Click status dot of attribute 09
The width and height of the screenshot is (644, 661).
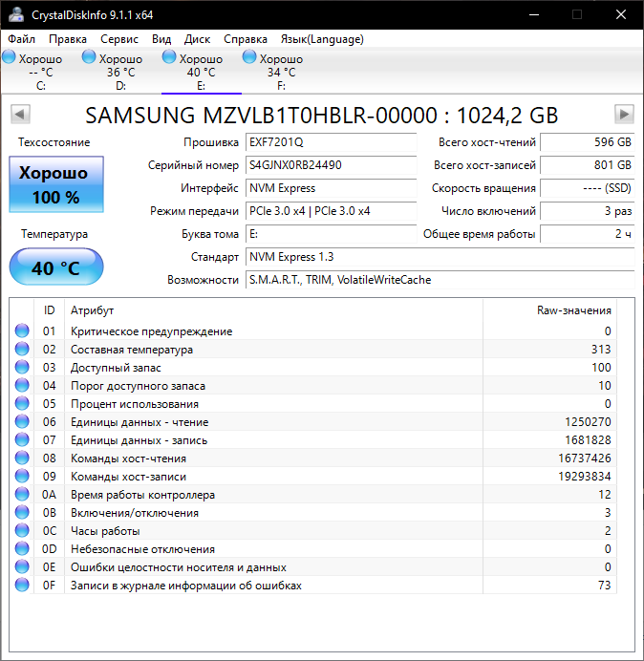click(22, 476)
